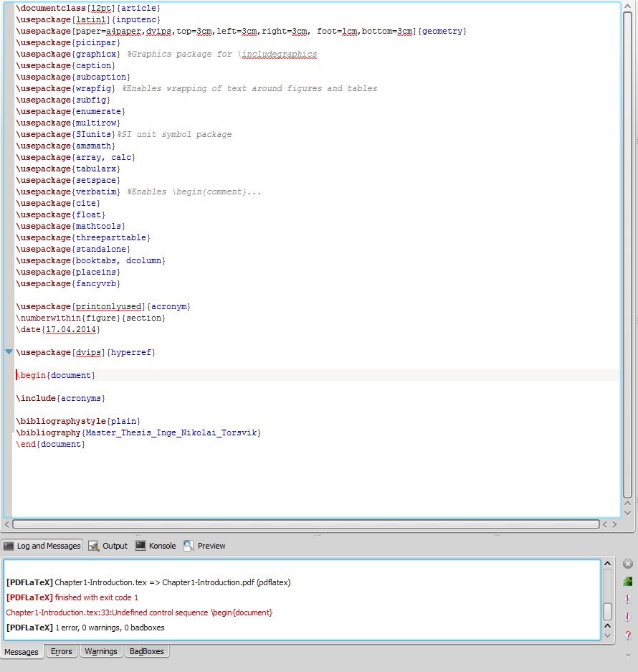Click the \usepackage{verbatim} line
The image size is (638, 672).
click(138, 191)
